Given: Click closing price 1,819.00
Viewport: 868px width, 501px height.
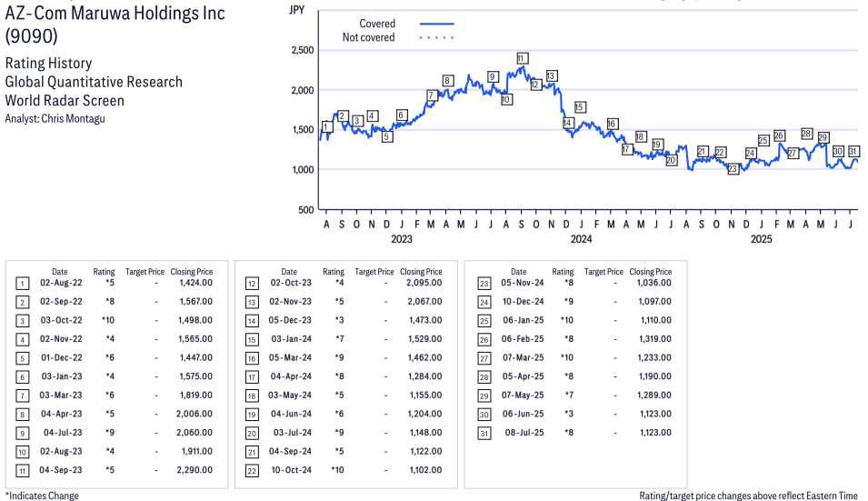Looking at the screenshot, I should (195, 396).
